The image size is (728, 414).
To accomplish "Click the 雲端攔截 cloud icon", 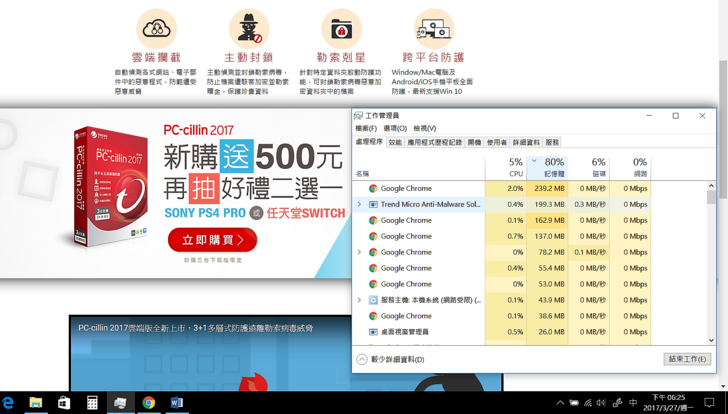I will (156, 29).
